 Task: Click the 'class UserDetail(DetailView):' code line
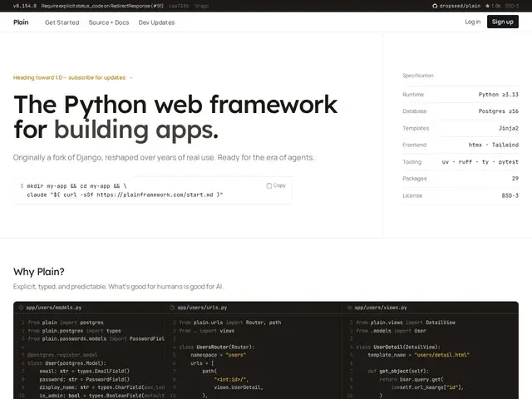(398, 347)
